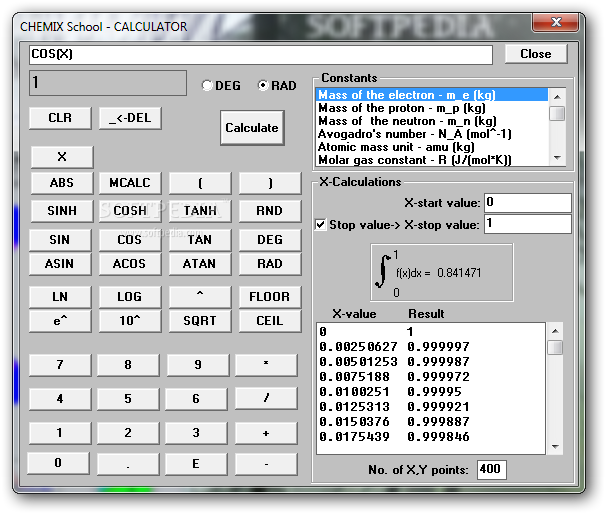The width and height of the screenshot is (606, 514).
Task: Click the number 3 key
Action: (x=196, y=433)
